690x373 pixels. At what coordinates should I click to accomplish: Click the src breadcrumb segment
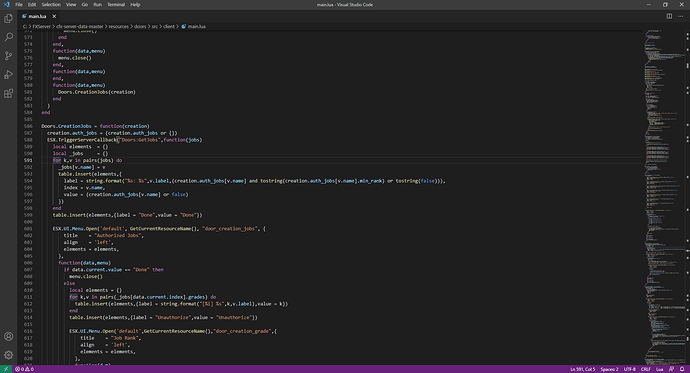[x=154, y=26]
